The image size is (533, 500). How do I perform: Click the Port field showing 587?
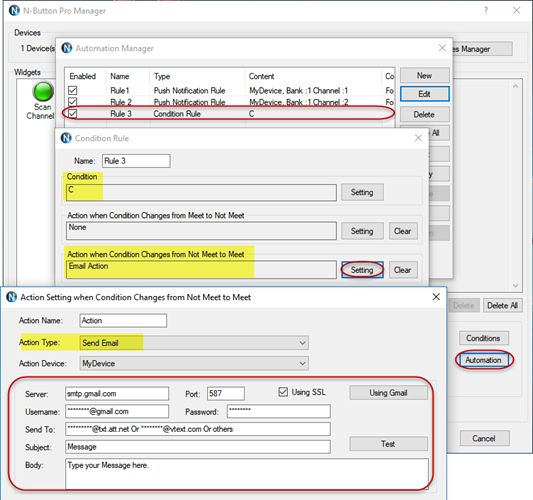point(226,394)
